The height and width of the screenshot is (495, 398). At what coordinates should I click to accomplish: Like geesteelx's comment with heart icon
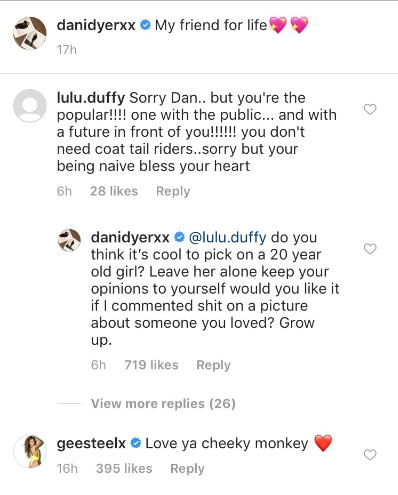tap(370, 455)
